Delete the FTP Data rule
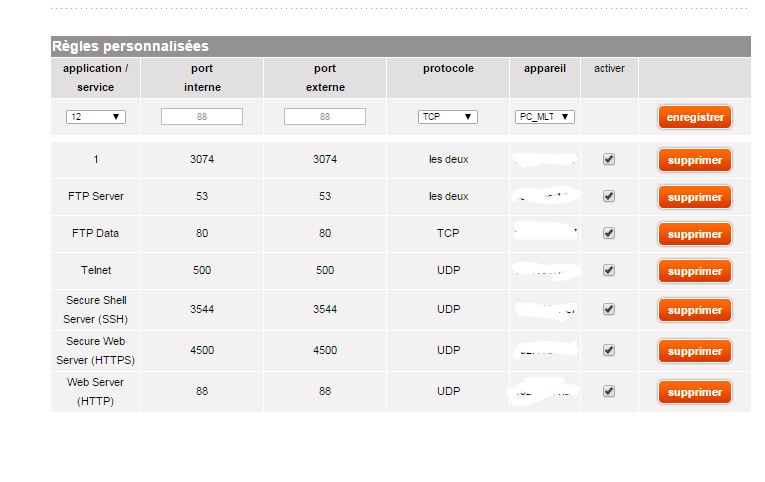The image size is (765, 482). click(694, 234)
